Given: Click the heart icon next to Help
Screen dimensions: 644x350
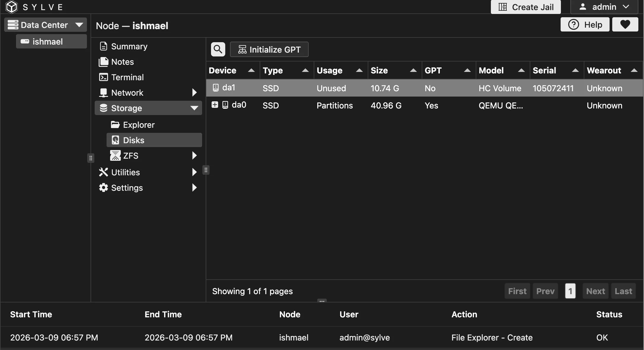Looking at the screenshot, I should (x=625, y=24).
